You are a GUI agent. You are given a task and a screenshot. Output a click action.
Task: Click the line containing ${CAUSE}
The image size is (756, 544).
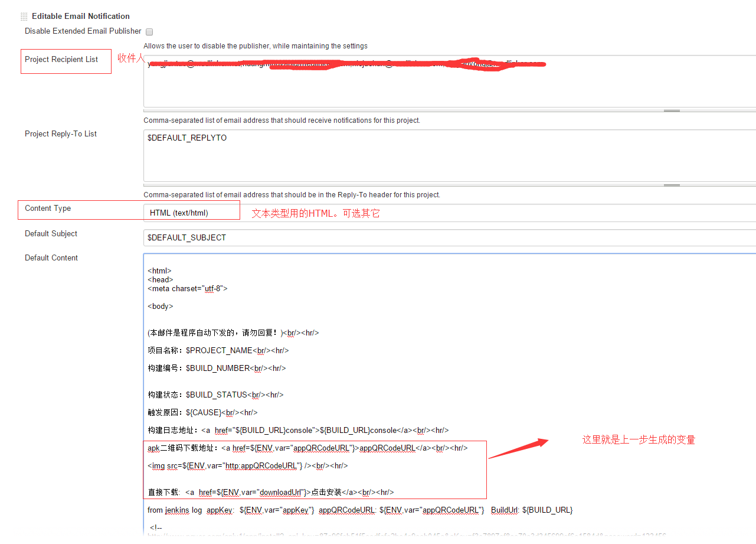click(202, 413)
